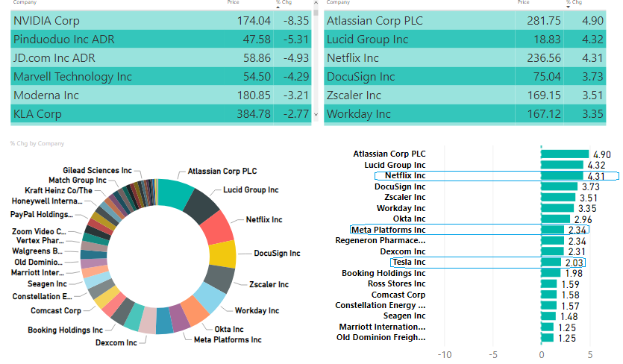
Task: Click the NVIDIA price value 174.04
Action: click(x=254, y=21)
